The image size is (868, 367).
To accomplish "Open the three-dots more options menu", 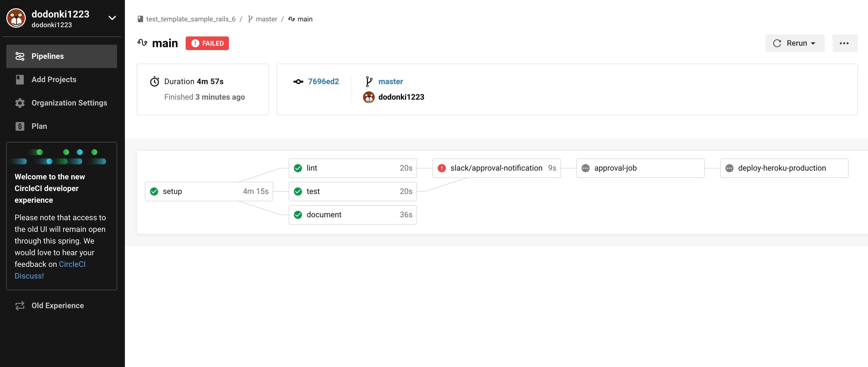I will click(x=844, y=43).
